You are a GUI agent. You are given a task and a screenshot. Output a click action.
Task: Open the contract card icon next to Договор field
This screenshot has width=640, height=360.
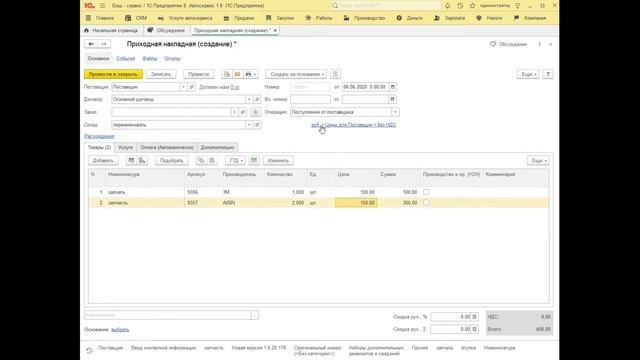257,99
